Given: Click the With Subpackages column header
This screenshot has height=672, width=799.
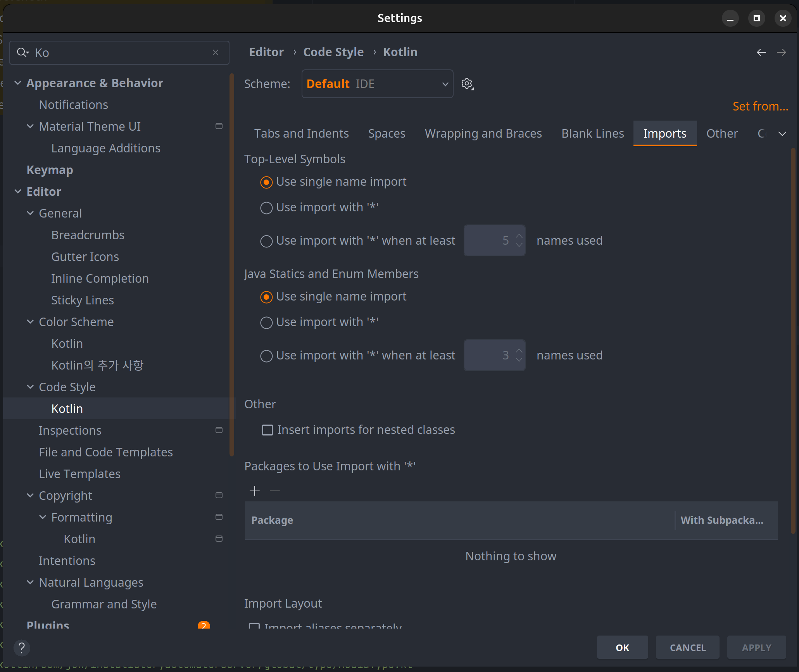Looking at the screenshot, I should click(x=726, y=520).
